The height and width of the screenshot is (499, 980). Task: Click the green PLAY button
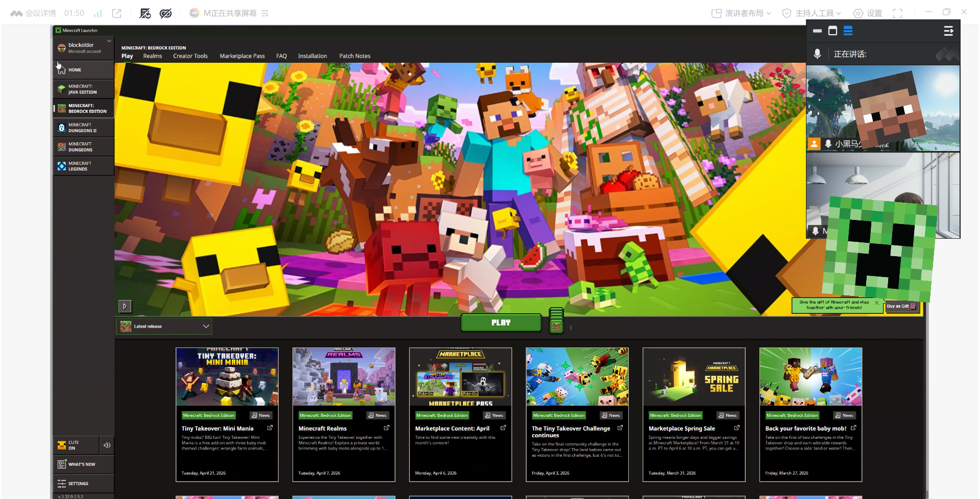pyautogui.click(x=501, y=323)
